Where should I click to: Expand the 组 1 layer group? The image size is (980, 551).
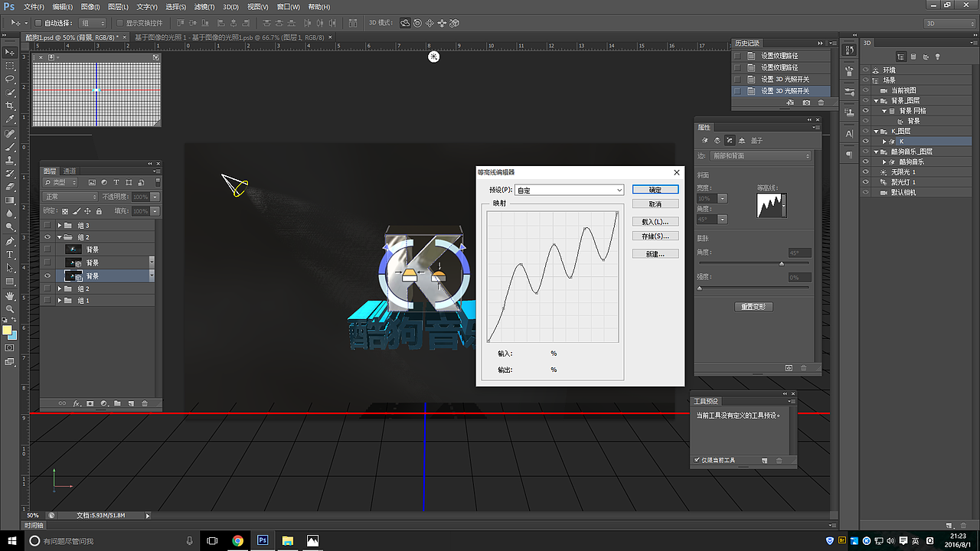[x=59, y=301]
